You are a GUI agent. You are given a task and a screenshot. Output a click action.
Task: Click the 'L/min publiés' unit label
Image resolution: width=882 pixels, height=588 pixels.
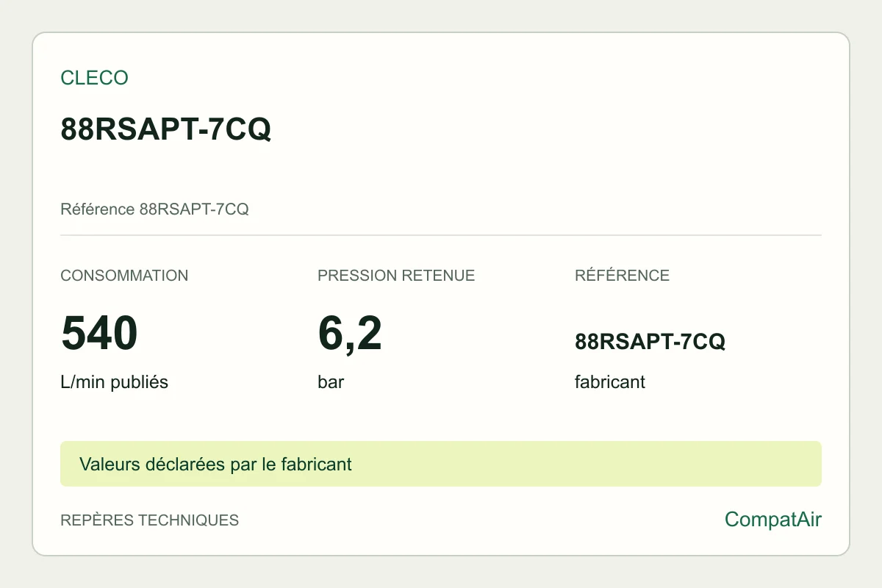[x=114, y=383]
